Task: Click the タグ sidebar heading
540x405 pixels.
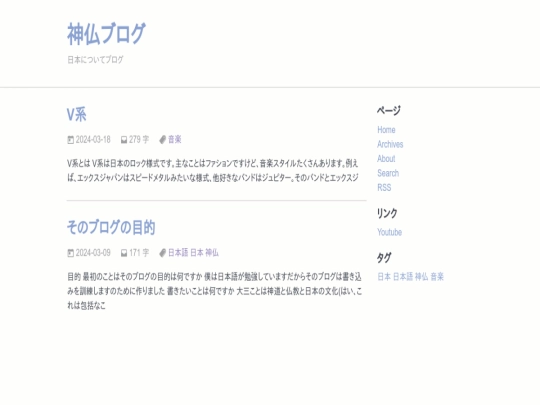Action: point(384,258)
